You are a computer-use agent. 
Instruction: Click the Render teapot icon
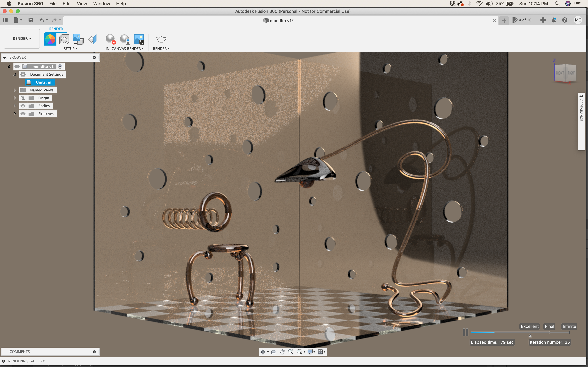tap(161, 39)
